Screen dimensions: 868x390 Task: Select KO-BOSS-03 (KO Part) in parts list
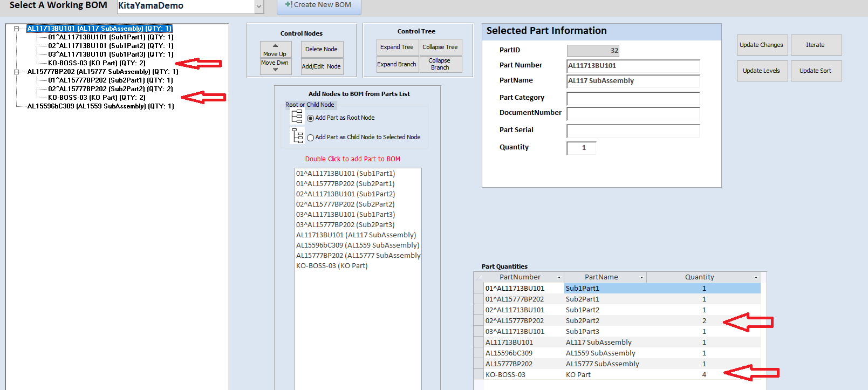tap(332, 266)
